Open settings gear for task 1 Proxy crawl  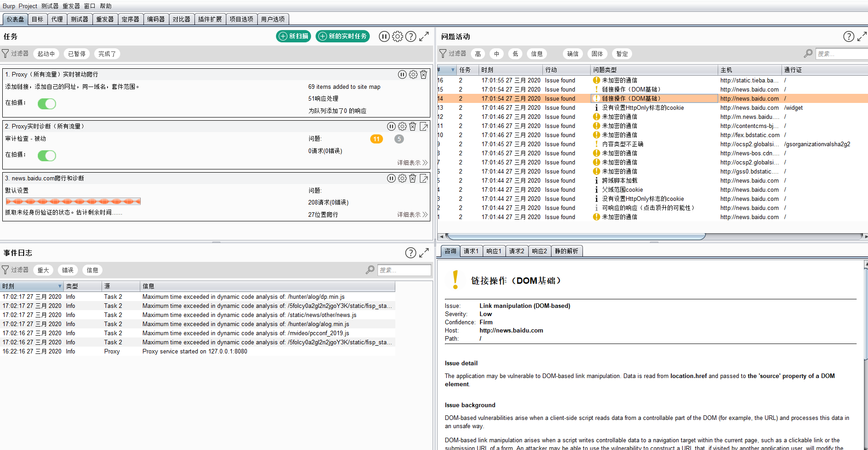pyautogui.click(x=413, y=74)
